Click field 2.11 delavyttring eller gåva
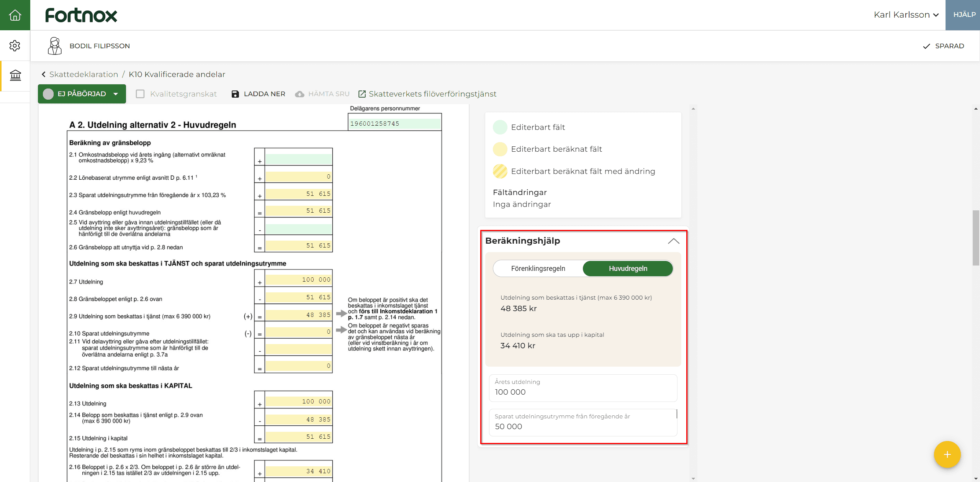This screenshot has height=482, width=980. [299, 349]
